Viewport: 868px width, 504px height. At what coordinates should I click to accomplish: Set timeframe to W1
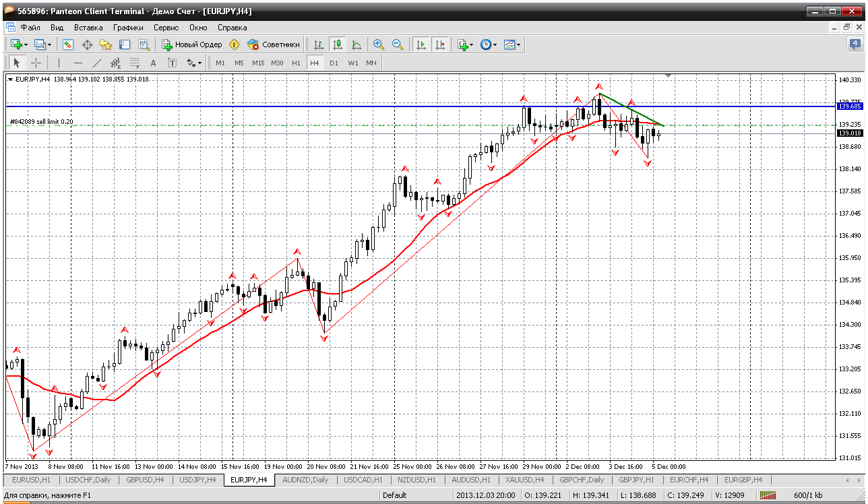[353, 63]
